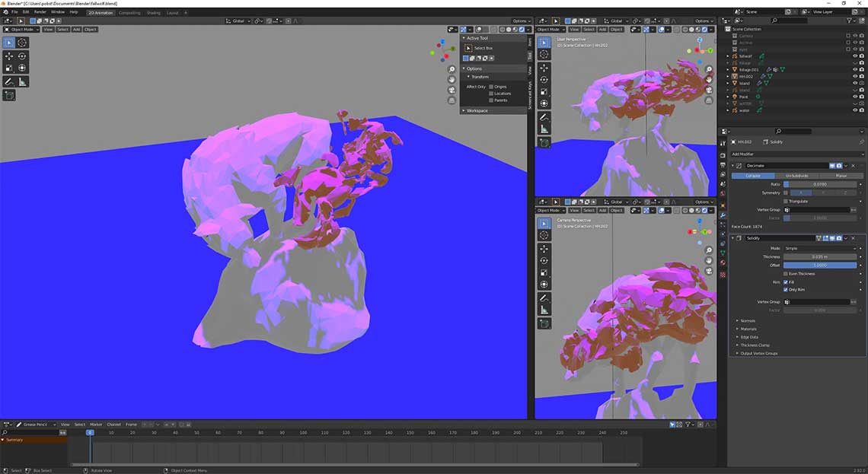The width and height of the screenshot is (868, 474).
Task: Open the Modifier properties wrench tab
Action: 723,215
